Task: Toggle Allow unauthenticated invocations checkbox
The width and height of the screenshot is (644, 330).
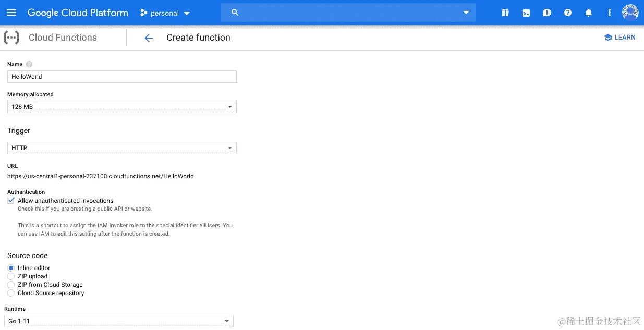Action: (11, 200)
